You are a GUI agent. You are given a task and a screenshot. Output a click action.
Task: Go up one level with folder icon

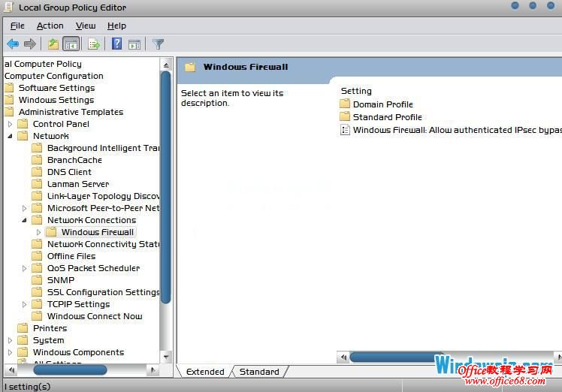[53, 44]
